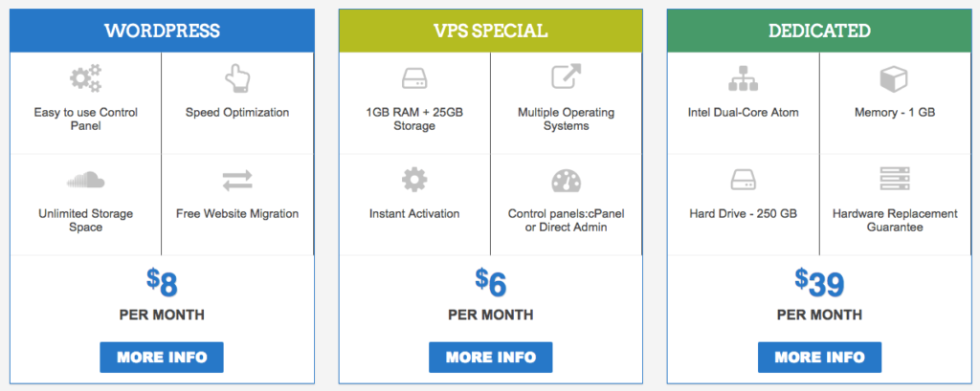The width and height of the screenshot is (980, 391).
Task: Click the hard drive icon for 250 GB
Action: click(743, 180)
